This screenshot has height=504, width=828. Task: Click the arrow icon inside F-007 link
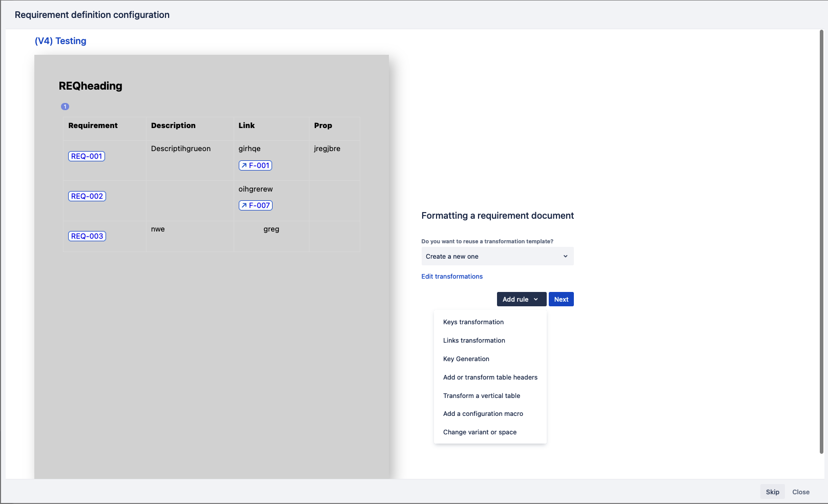click(244, 205)
